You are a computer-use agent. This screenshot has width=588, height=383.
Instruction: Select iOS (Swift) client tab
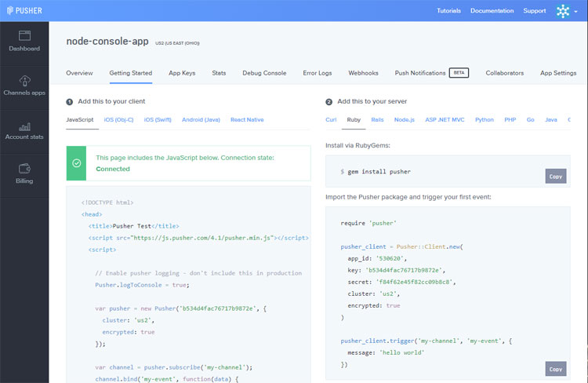158,120
